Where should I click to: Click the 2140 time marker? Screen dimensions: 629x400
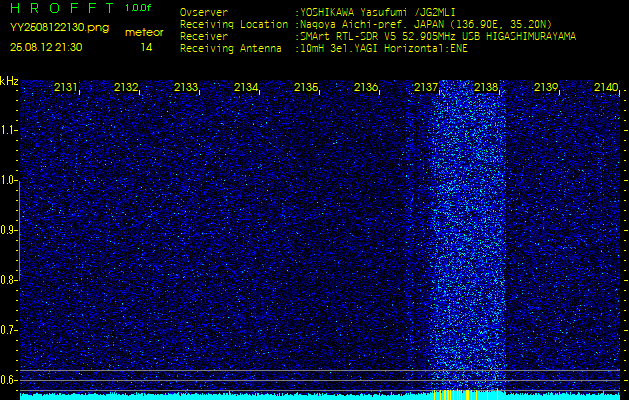[606, 87]
